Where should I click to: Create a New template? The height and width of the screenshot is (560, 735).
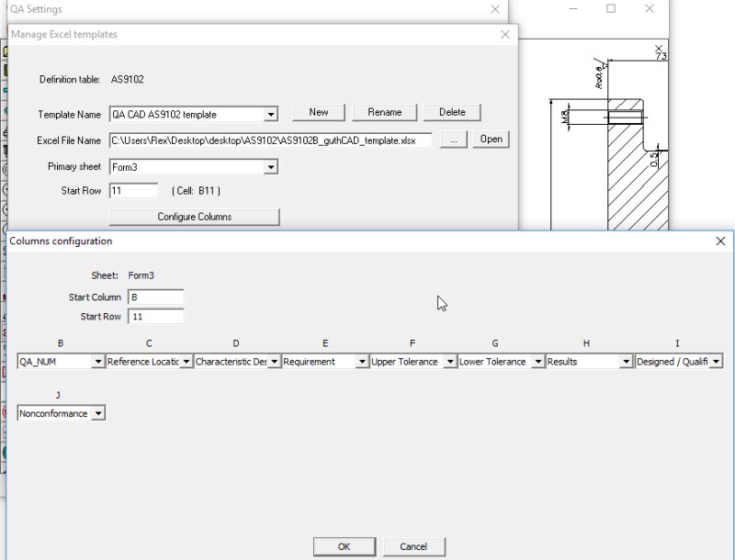point(318,112)
